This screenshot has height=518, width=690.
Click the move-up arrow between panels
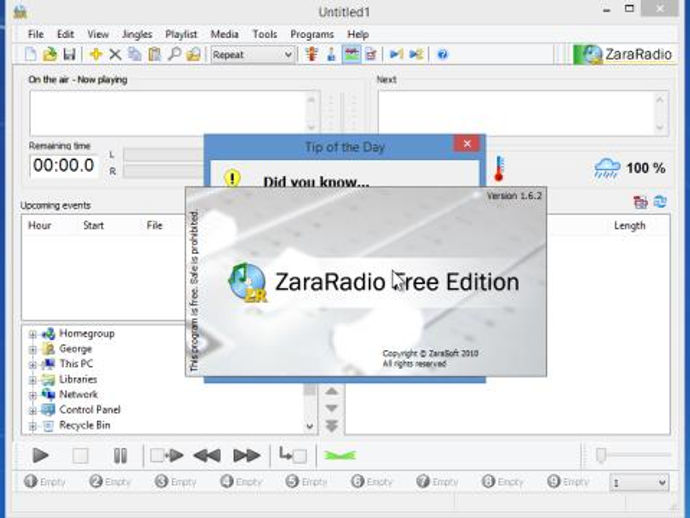(332, 391)
